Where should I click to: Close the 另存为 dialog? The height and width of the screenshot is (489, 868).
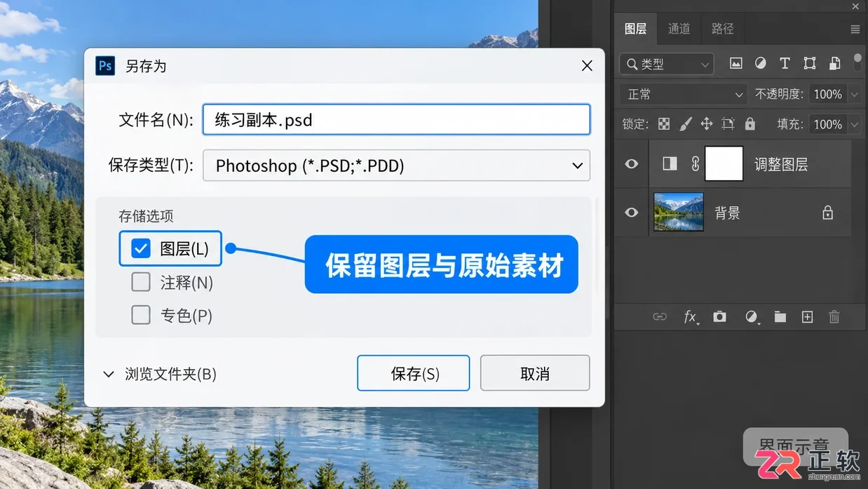[x=587, y=66]
